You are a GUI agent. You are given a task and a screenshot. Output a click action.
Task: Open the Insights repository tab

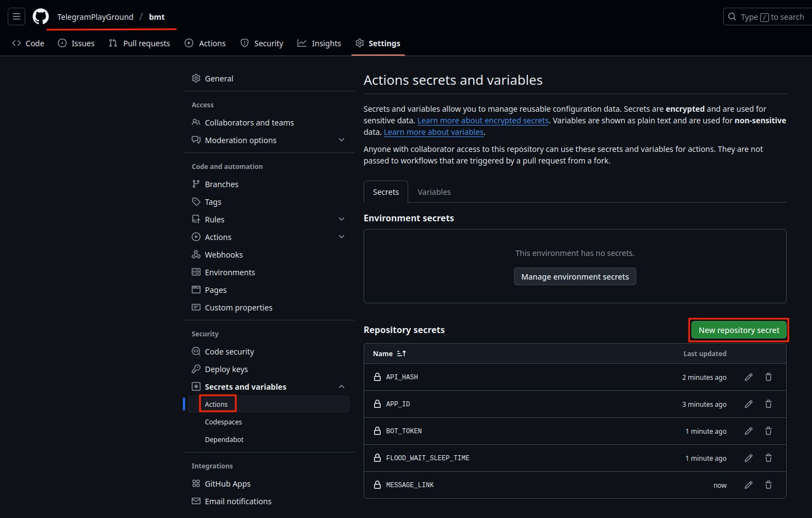[x=319, y=43]
